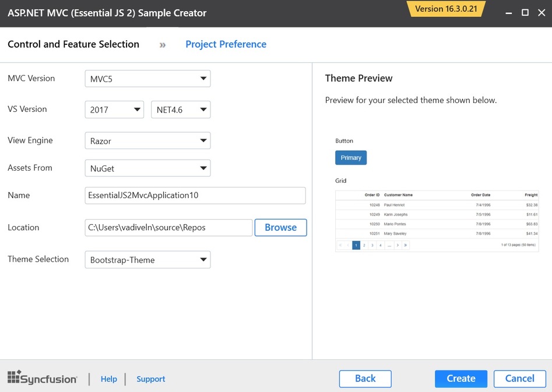The height and width of the screenshot is (392, 552).
Task: Click the last page arrow in grid pager
Action: click(406, 245)
